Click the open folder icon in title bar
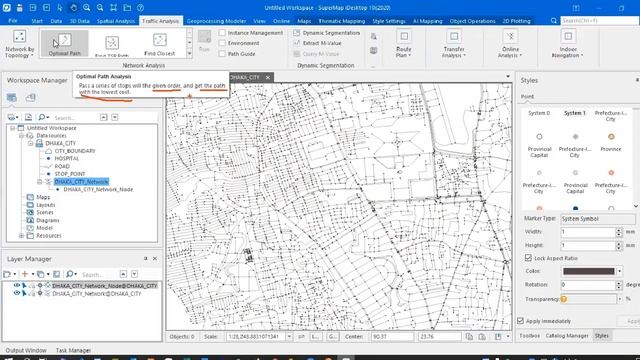The image size is (640, 360). point(127,8)
